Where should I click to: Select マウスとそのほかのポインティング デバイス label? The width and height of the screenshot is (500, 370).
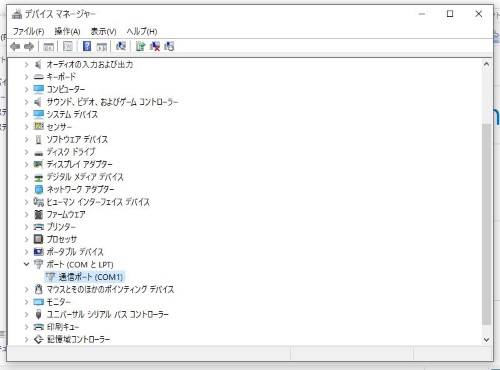coord(110,289)
